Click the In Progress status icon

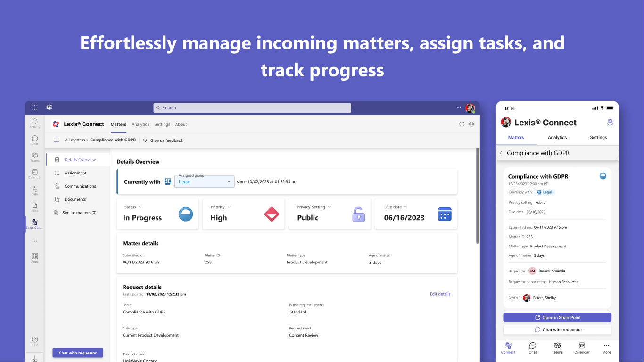tap(186, 214)
